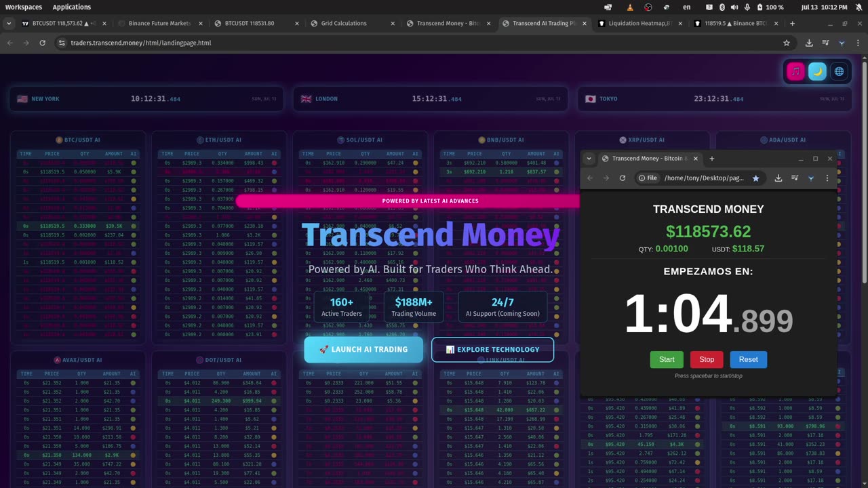Click the SOL/USDT AI panel header

(359, 140)
